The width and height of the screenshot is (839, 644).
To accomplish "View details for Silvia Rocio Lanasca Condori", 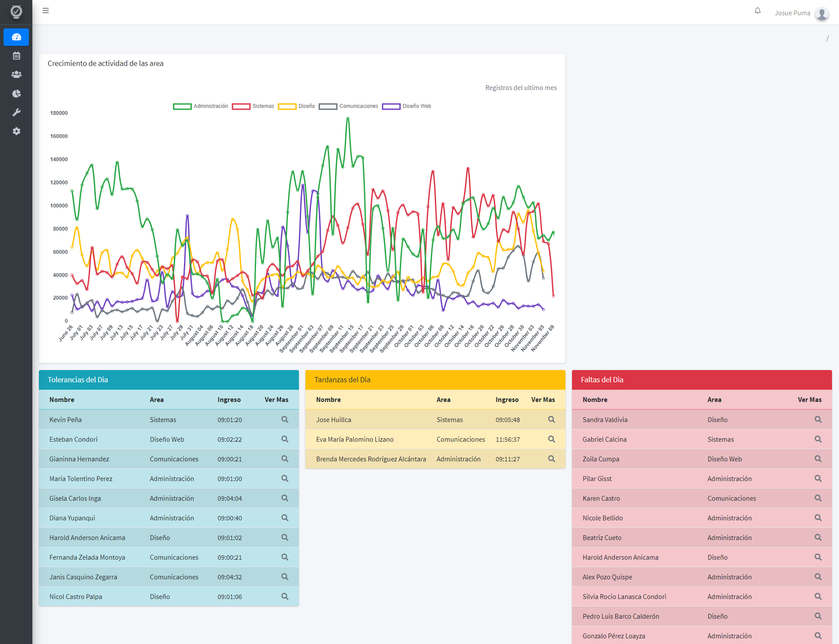I will pos(818,596).
